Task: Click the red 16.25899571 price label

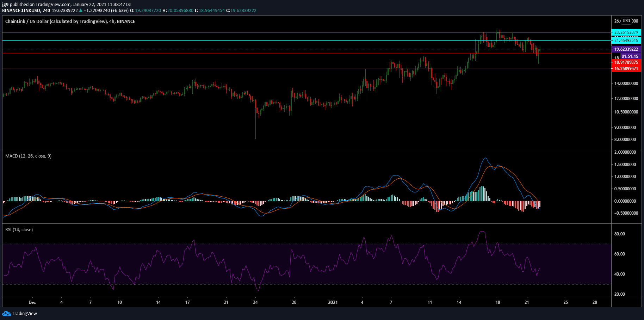Action: pyautogui.click(x=626, y=69)
